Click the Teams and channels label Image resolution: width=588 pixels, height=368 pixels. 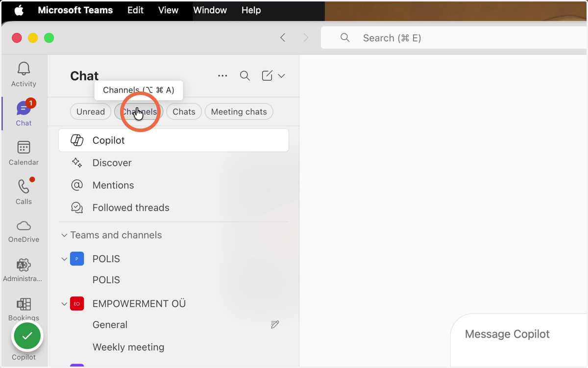tap(116, 236)
